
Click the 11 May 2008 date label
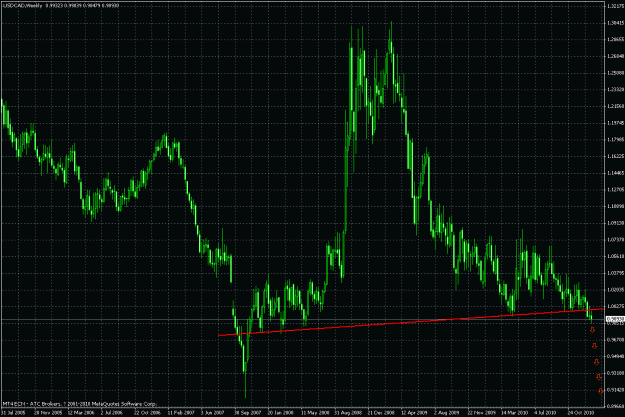click(315, 413)
